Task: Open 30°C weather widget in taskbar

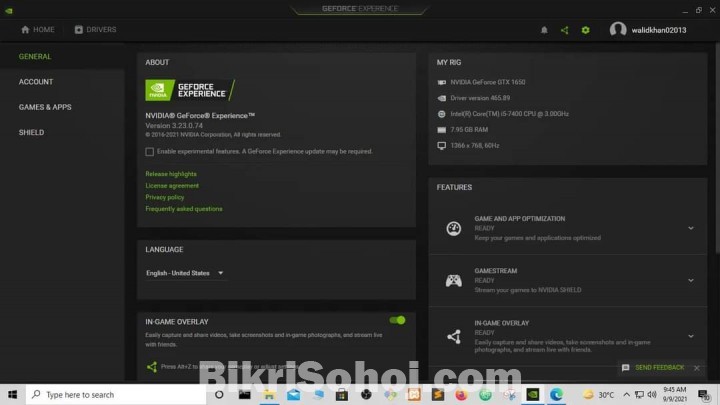Action: coord(598,394)
